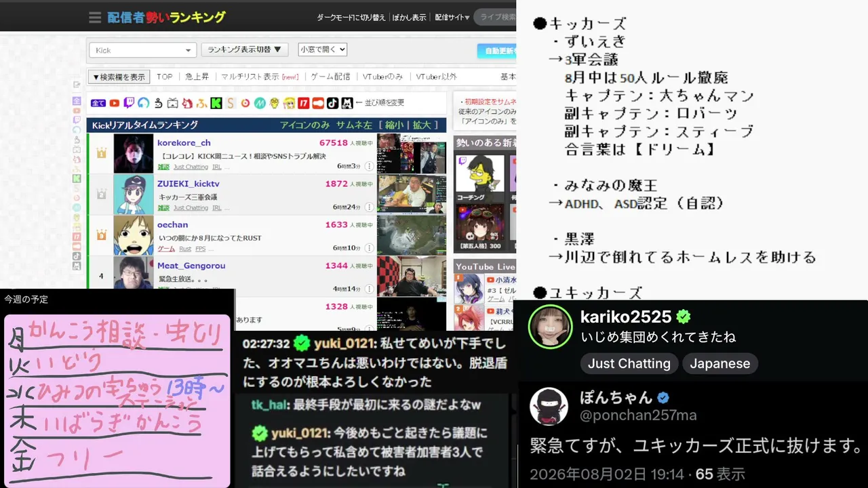
Task: Open the VTuberのみ tab
Action: click(x=383, y=77)
